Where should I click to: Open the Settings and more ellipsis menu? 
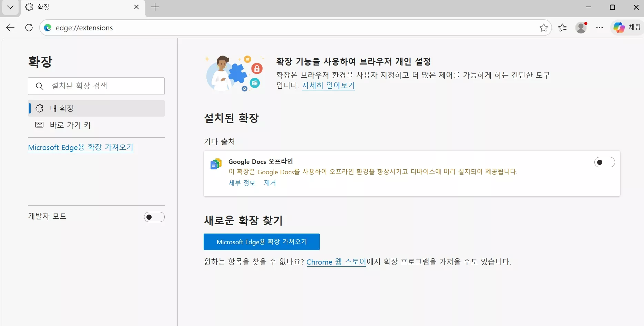(600, 28)
